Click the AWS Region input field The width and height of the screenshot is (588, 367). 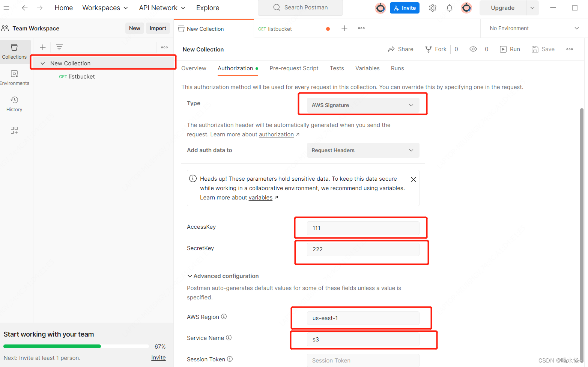point(363,318)
